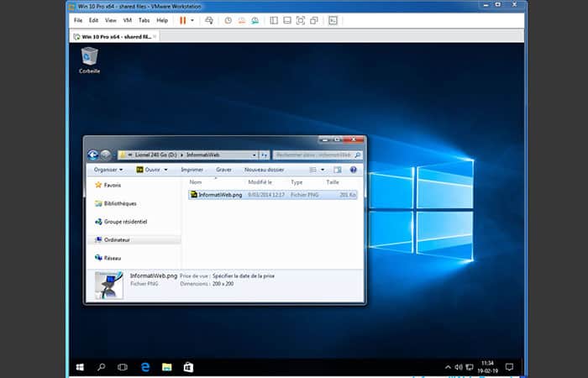
Task: Open the power options dropdown arrow
Action: coord(192,21)
